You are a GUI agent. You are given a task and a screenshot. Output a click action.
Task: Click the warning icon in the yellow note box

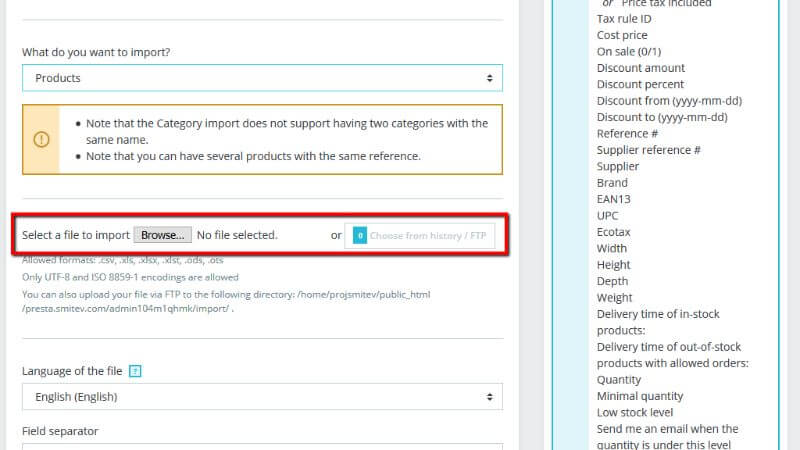coord(41,139)
